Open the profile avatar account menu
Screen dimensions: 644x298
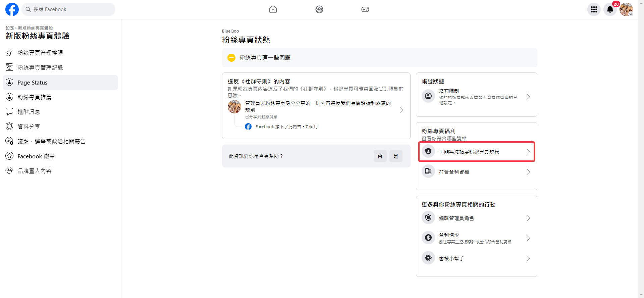click(x=626, y=9)
